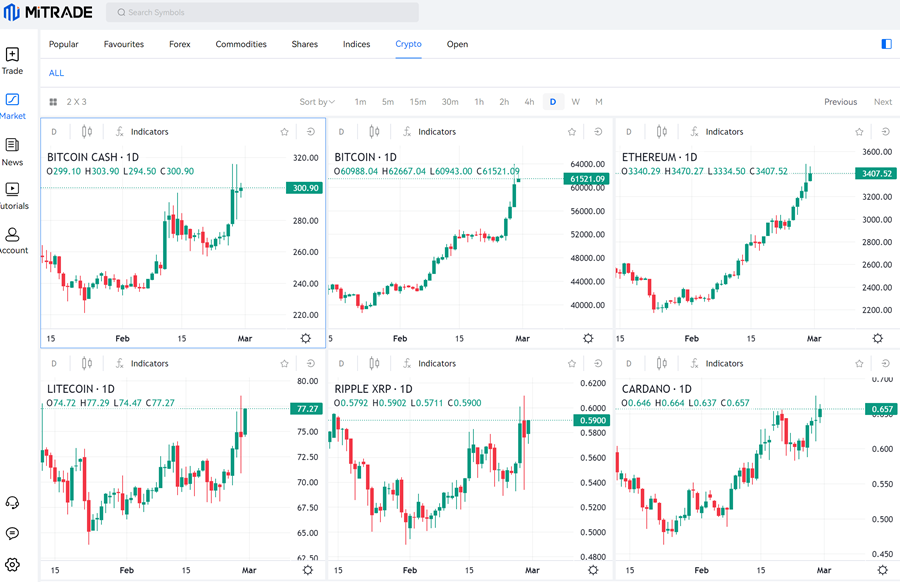The image size is (900, 582).
Task: Open Tutorials from the sidebar
Action: 12,195
